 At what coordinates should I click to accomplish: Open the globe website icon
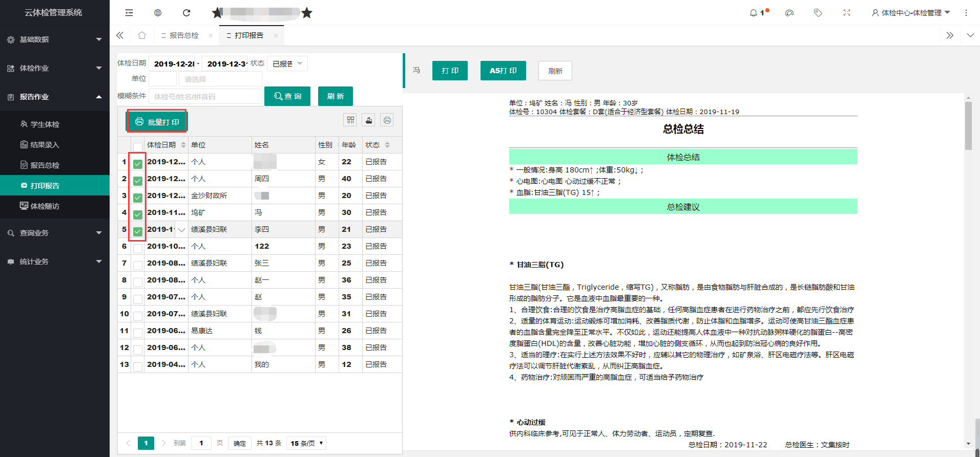158,13
